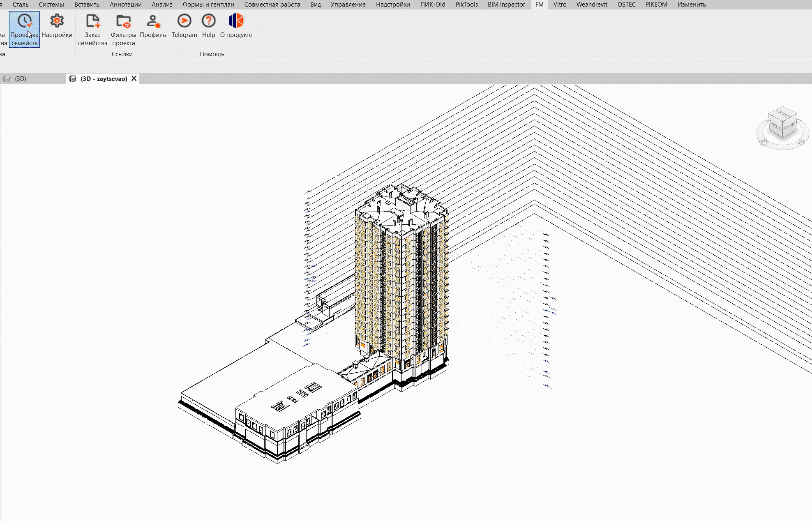This screenshot has width=812, height=521.
Task: Select the Управление ribbon tab
Action: tap(348, 5)
